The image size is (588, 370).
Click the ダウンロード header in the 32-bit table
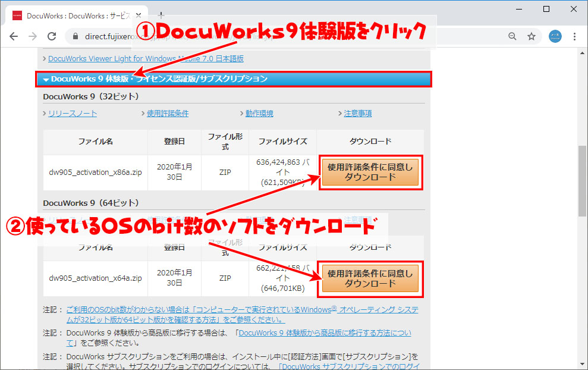370,142
